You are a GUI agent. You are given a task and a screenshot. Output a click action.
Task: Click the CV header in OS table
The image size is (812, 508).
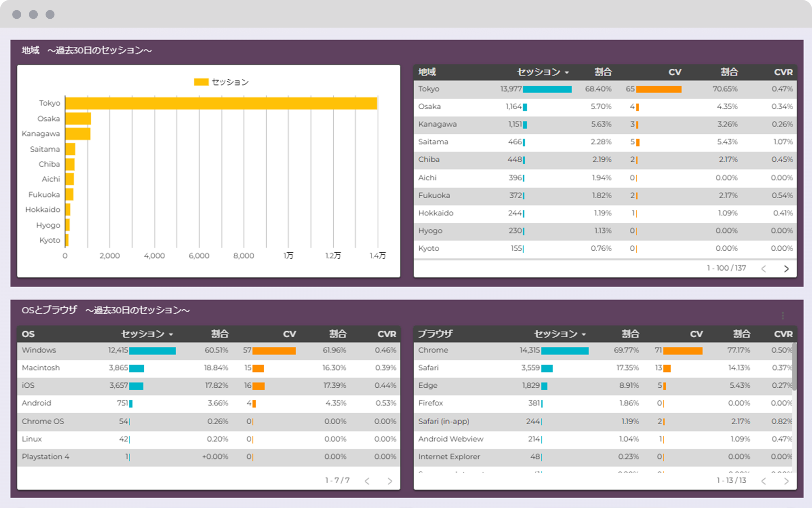coord(289,334)
